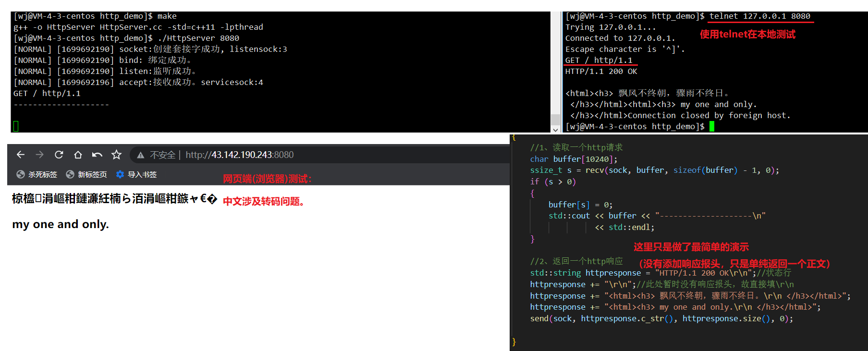Click the green cursor in the telnet terminal
The width and height of the screenshot is (868, 351).
pos(712,126)
